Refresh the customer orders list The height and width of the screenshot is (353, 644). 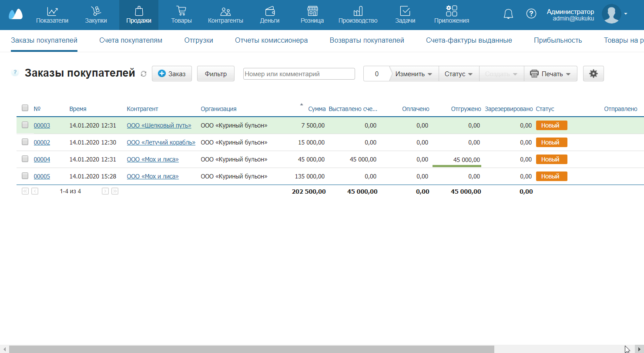(144, 74)
